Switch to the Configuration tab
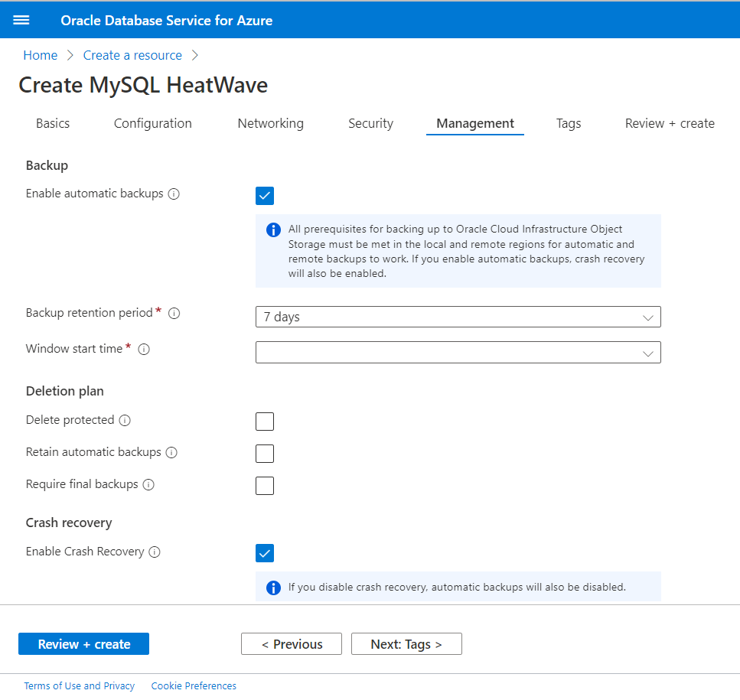Image resolution: width=740 pixels, height=700 pixels. tap(153, 124)
